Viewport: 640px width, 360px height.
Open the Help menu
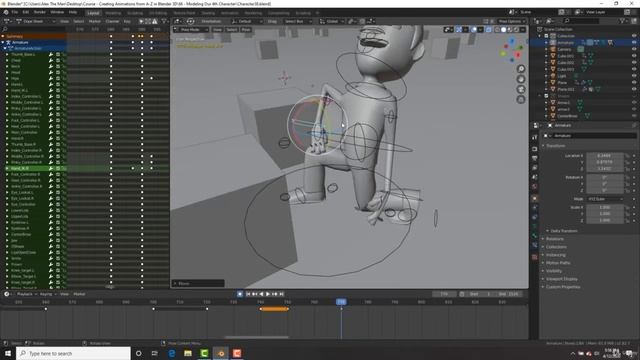click(x=73, y=12)
